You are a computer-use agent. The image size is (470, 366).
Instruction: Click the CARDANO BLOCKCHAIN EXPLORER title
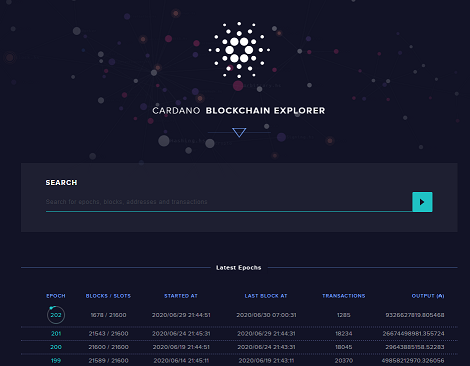coord(239,111)
